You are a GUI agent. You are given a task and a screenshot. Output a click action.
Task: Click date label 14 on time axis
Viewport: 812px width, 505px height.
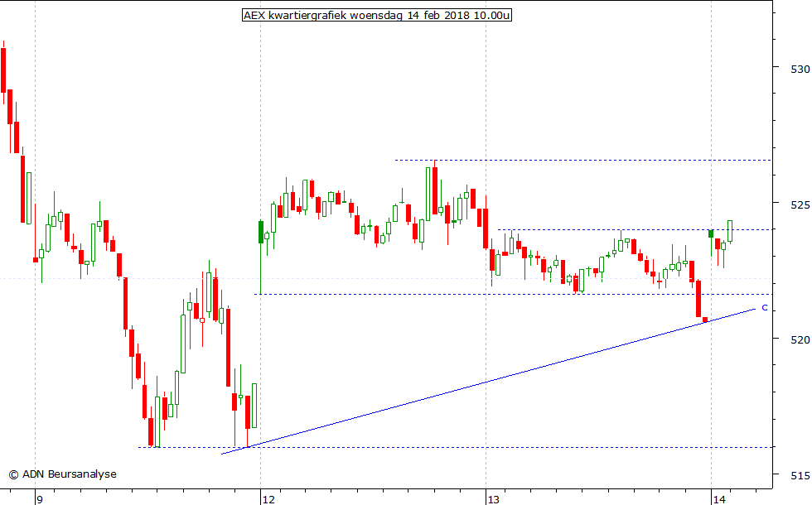[719, 499]
